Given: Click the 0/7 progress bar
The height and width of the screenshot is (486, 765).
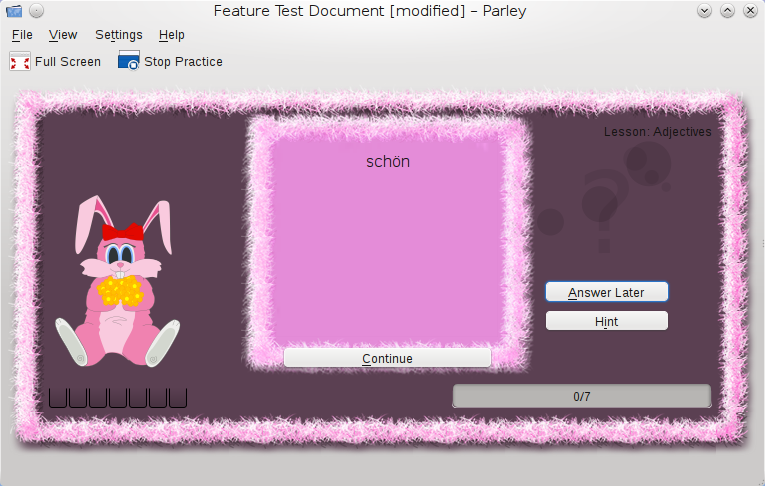Looking at the screenshot, I should (582, 396).
